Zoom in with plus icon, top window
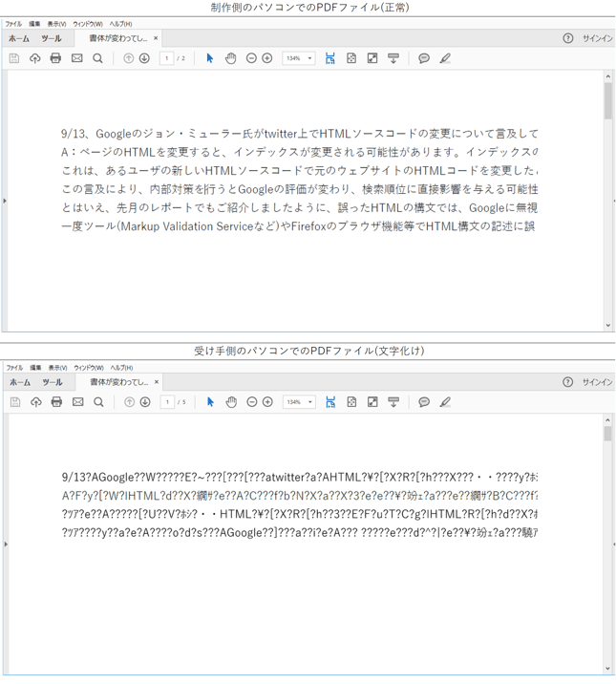616x684 pixels. 267,58
